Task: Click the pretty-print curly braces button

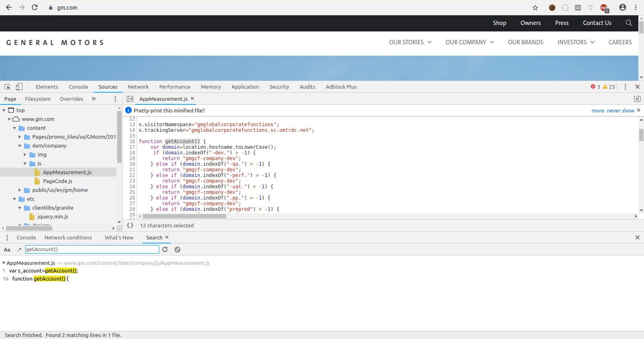Action: pyautogui.click(x=130, y=225)
